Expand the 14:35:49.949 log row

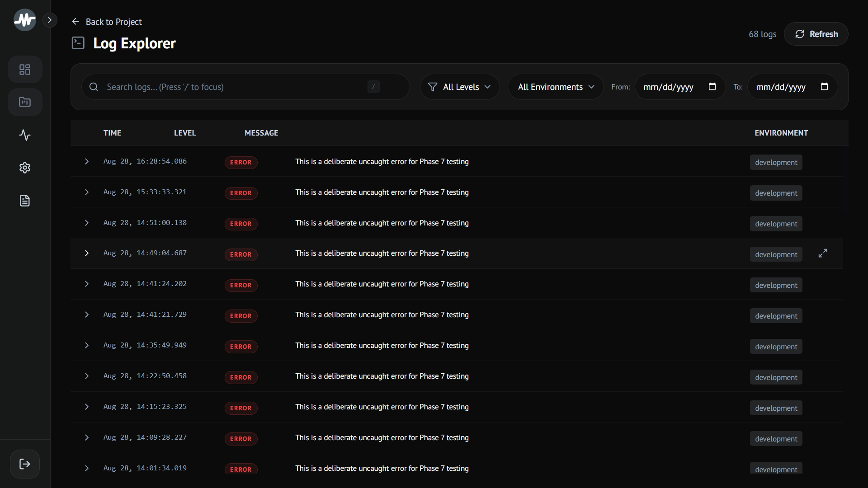point(87,345)
